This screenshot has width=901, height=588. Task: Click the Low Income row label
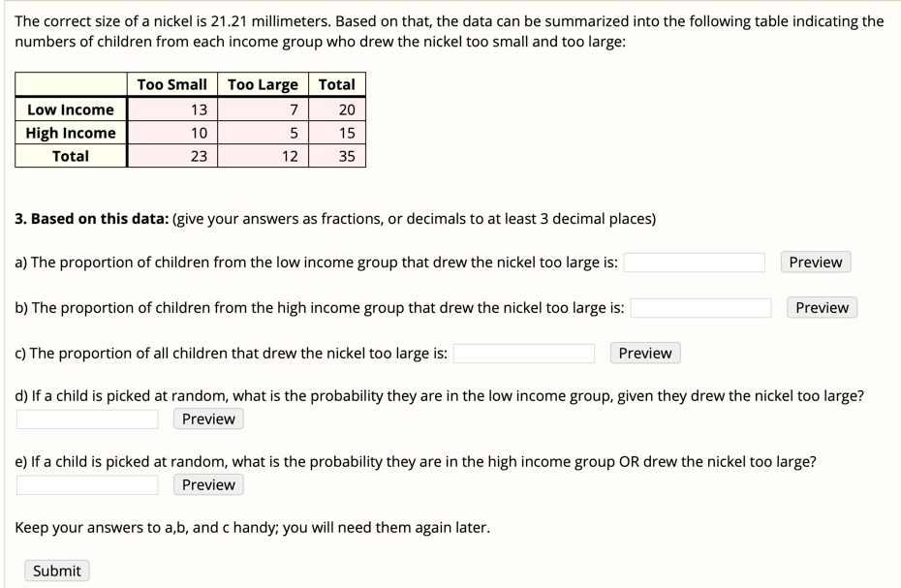[69, 109]
